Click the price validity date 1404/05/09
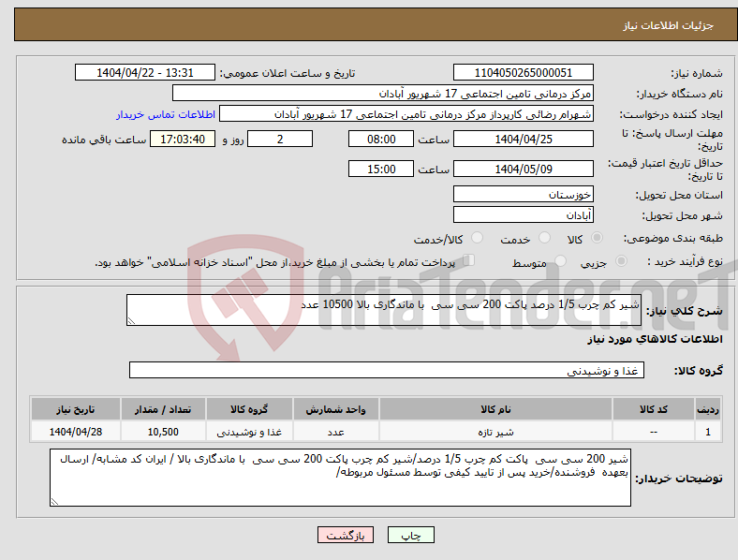 523,169
